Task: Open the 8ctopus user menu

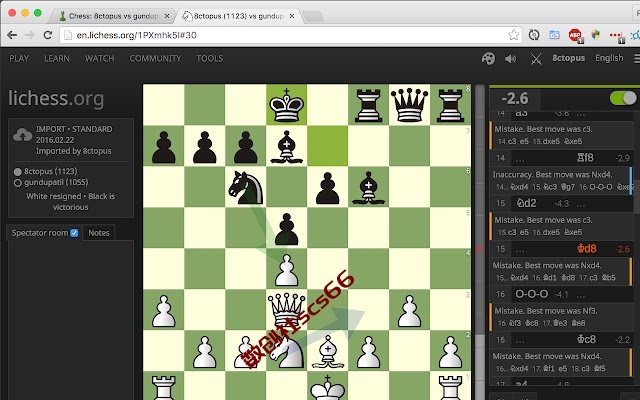Action: (x=569, y=58)
